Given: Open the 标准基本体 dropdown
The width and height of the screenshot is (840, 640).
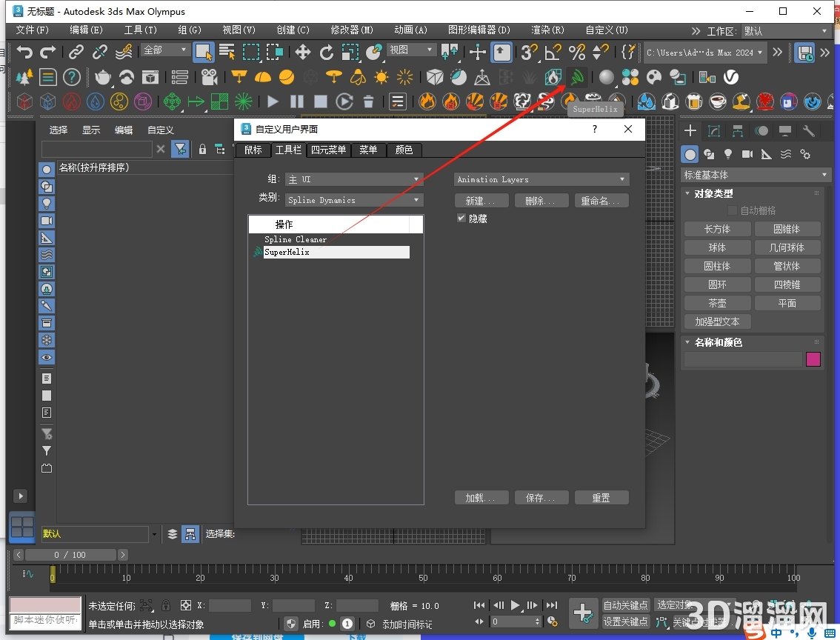Looking at the screenshot, I should coord(756,175).
